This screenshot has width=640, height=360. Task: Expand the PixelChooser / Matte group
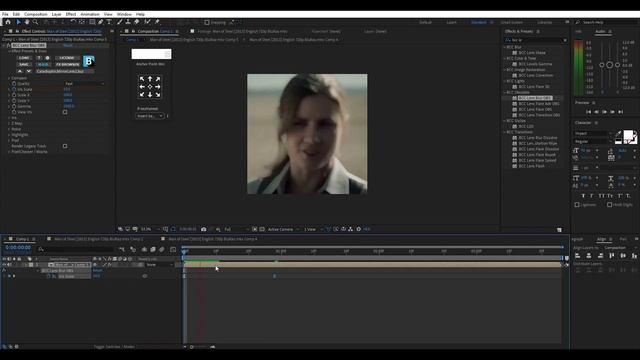[9, 152]
